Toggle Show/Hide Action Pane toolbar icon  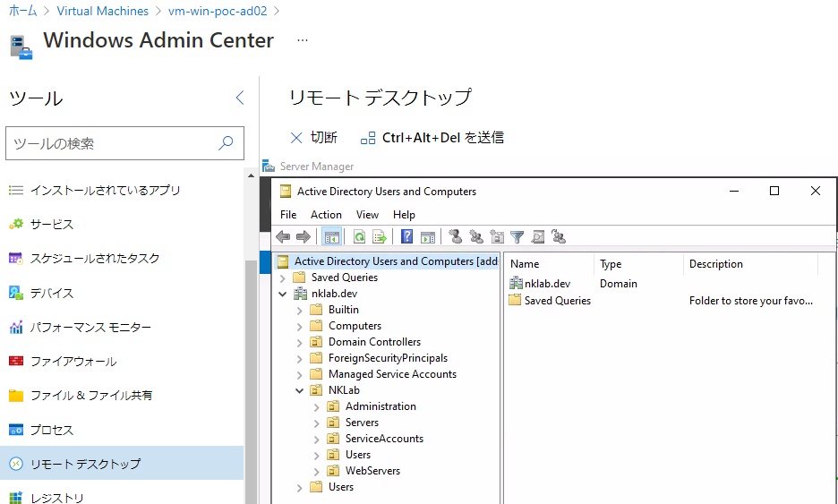coord(428,236)
